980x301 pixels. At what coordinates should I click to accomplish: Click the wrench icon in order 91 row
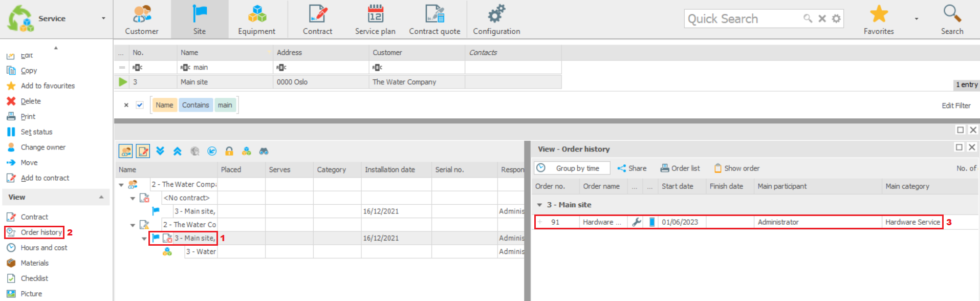[x=637, y=222]
